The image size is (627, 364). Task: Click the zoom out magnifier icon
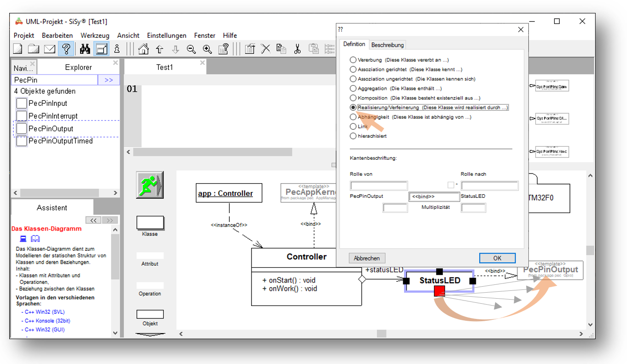[x=191, y=49]
